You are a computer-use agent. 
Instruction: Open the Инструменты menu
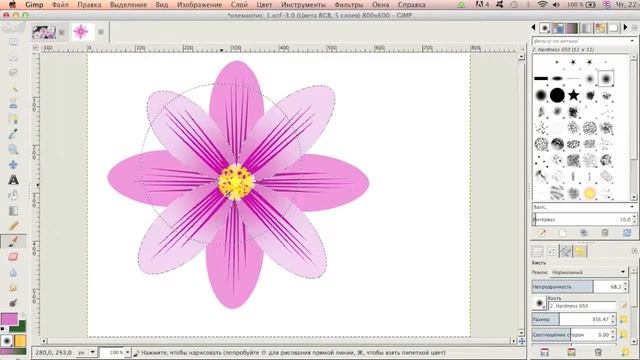pos(303,5)
